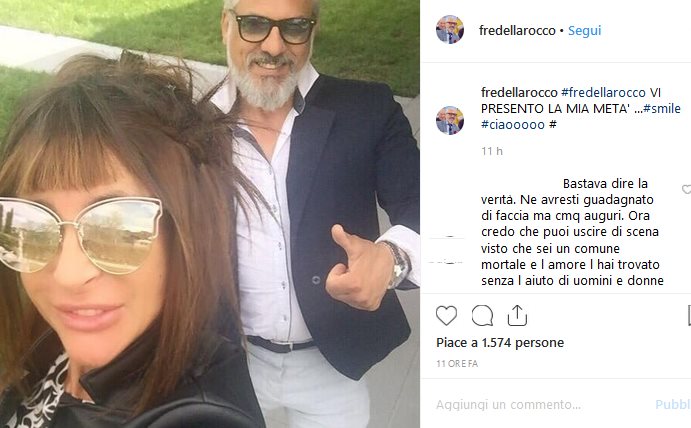691x428 pixels.
Task: Open the avatar beside the caption
Action: (x=450, y=120)
